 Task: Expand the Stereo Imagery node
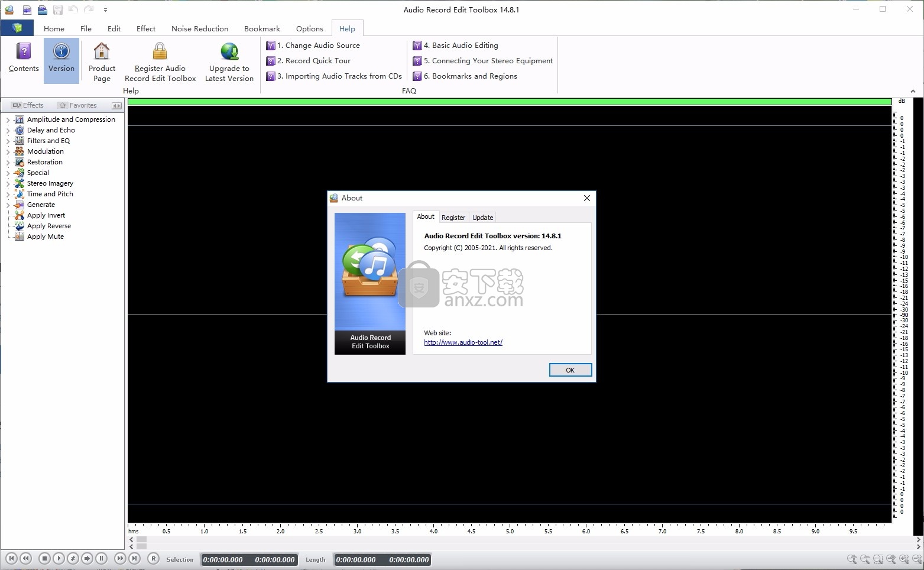tap(8, 183)
